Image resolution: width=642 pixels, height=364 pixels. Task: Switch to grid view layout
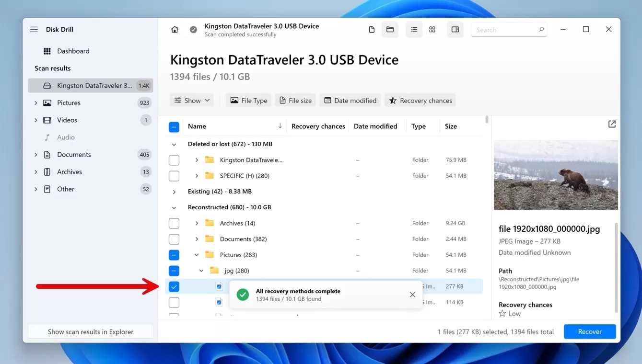click(x=432, y=29)
